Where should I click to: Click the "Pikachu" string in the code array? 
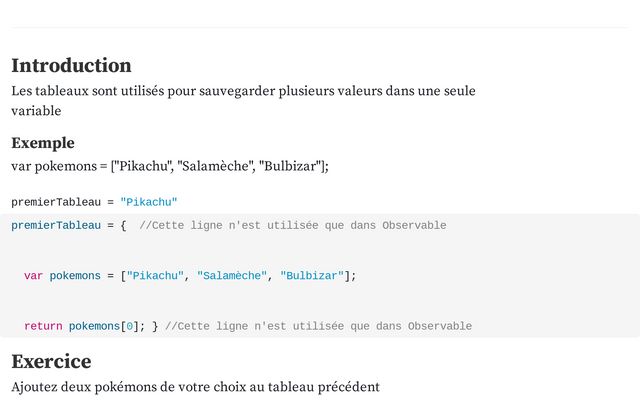155,276
